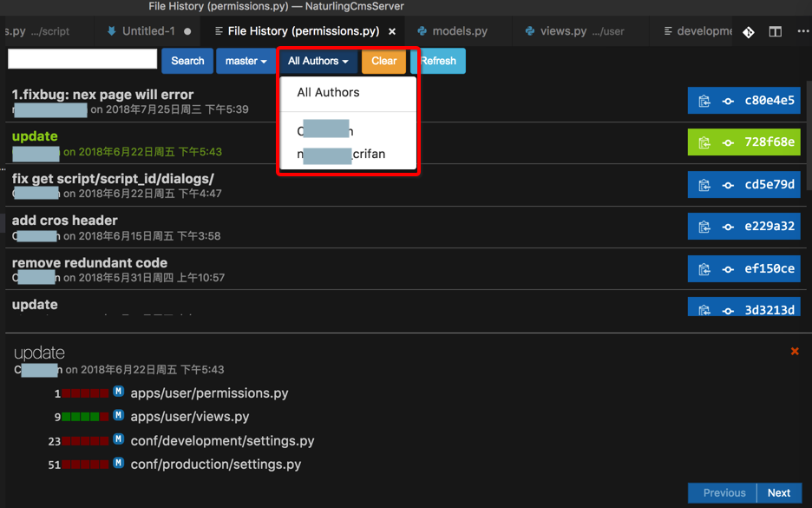Viewport: 812px width, 508px height.
Task: Select commit 'add cros header'
Action: pyautogui.click(x=65, y=221)
